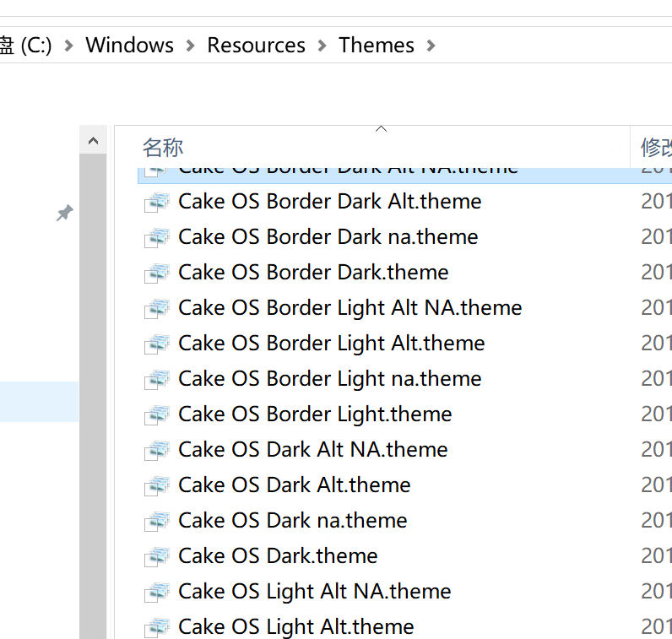The image size is (672, 639).
Task: Click the Cake OS Dark Alt NA.theme icon
Action: point(157,450)
